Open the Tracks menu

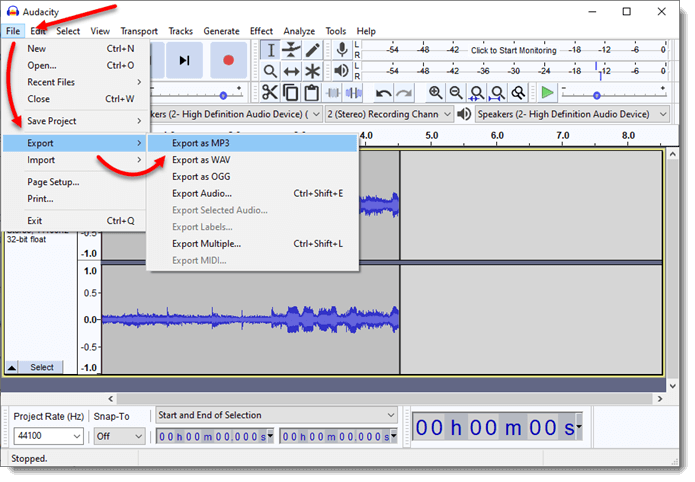(180, 31)
